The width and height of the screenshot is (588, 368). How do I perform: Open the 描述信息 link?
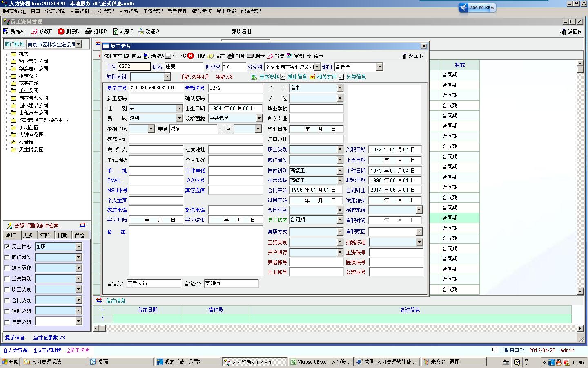[x=297, y=77]
